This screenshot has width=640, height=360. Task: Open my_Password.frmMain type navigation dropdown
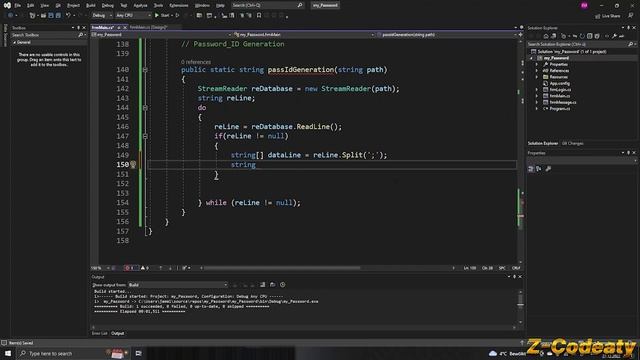point(304,35)
